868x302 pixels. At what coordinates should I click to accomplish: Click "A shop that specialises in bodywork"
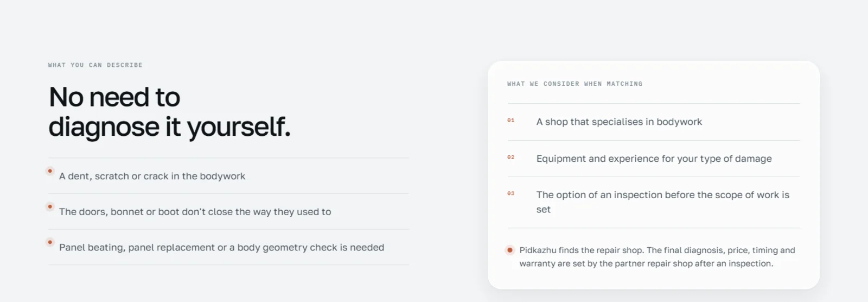(x=619, y=122)
